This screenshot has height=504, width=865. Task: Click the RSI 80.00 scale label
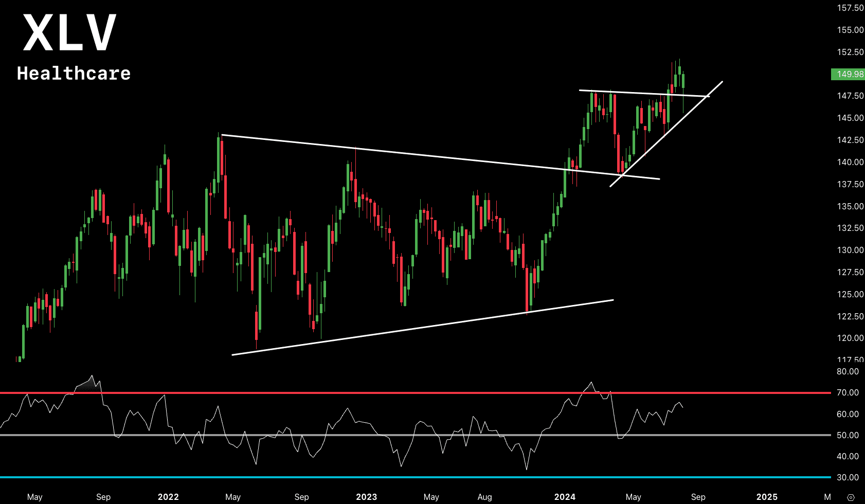848,371
